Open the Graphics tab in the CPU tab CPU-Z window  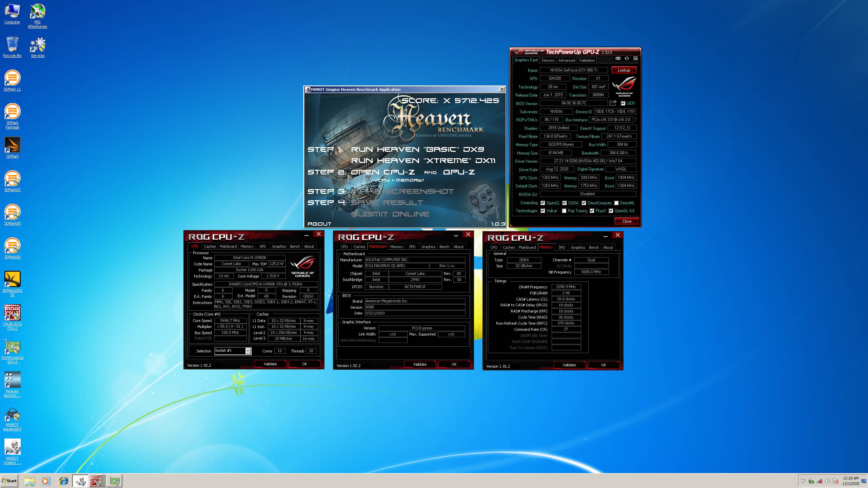tap(279, 246)
